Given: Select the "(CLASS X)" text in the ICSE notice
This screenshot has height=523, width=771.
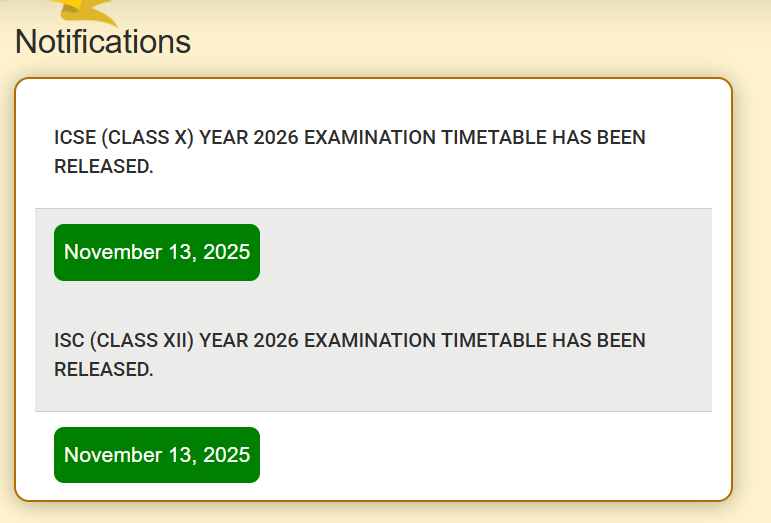Looking at the screenshot, I should [x=147, y=138].
